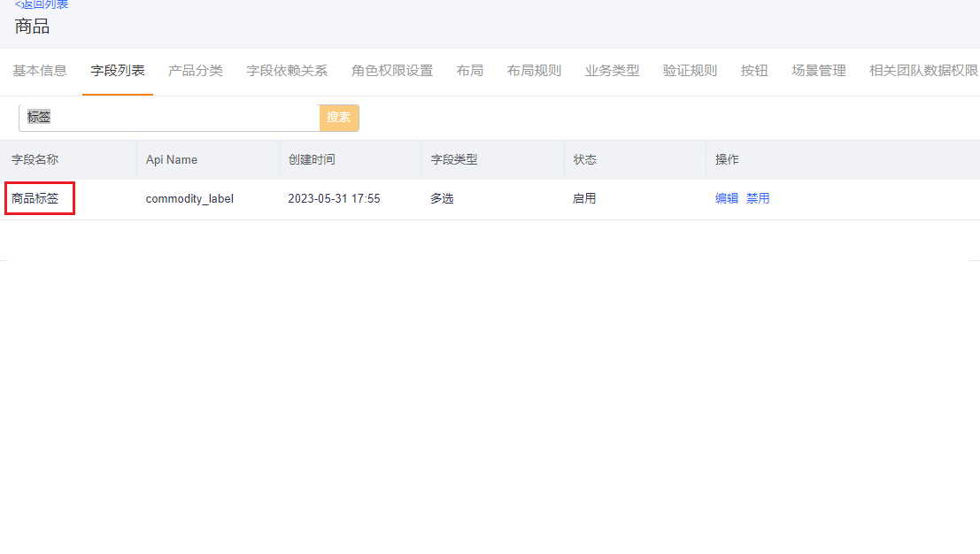Click the Api Name column header

[171, 160]
